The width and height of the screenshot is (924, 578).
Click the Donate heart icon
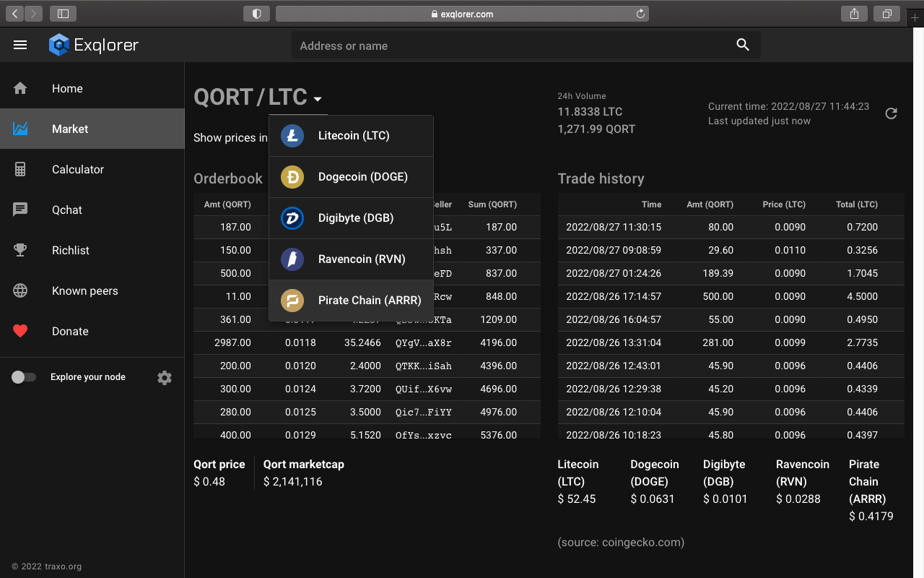[20, 331]
